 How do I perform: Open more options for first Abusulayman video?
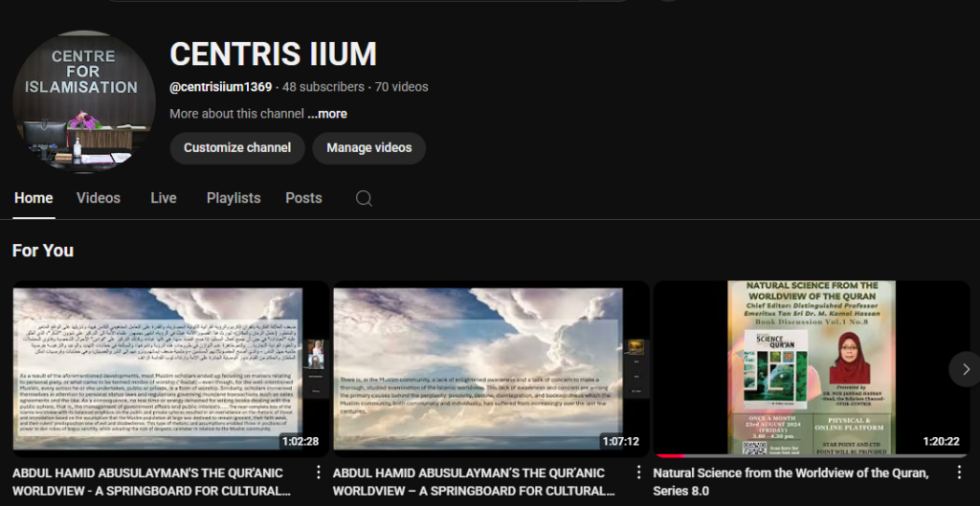[318, 473]
